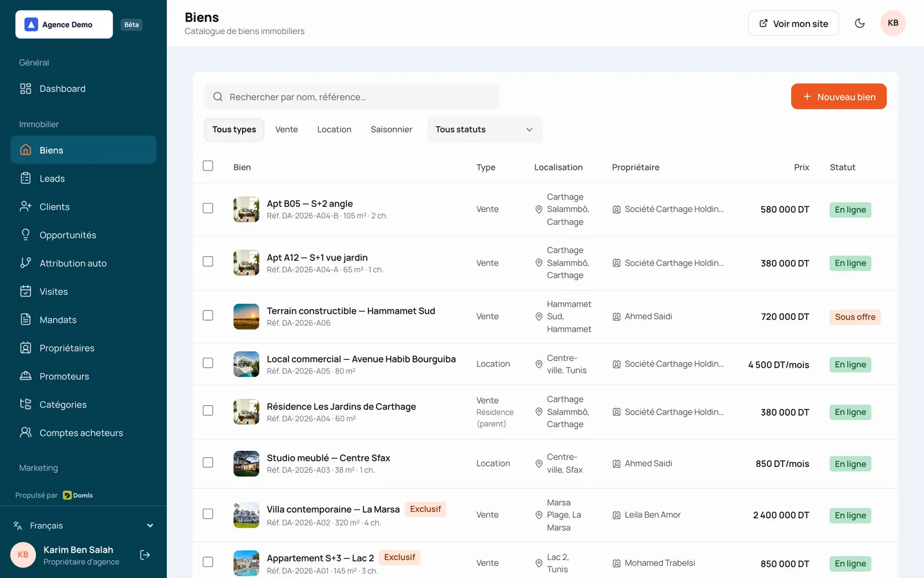Open Attribution auto branch icon
Viewport: 924px width, 578px height.
point(25,263)
